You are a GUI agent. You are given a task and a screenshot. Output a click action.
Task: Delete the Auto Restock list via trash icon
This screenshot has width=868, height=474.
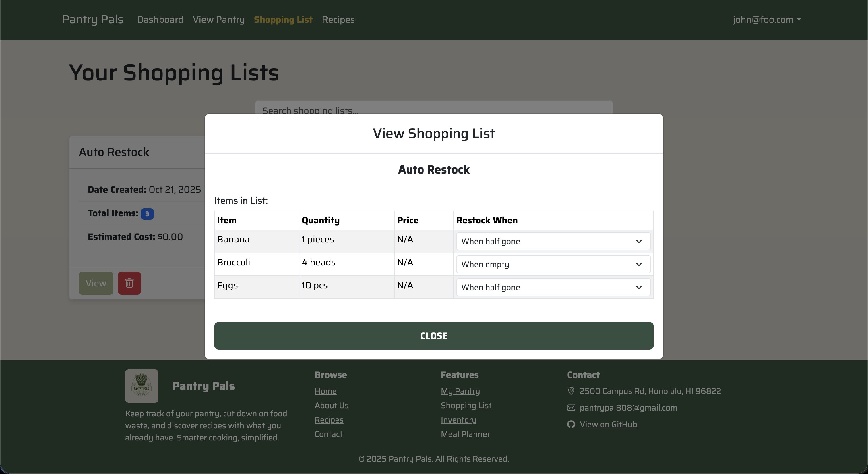tap(129, 283)
